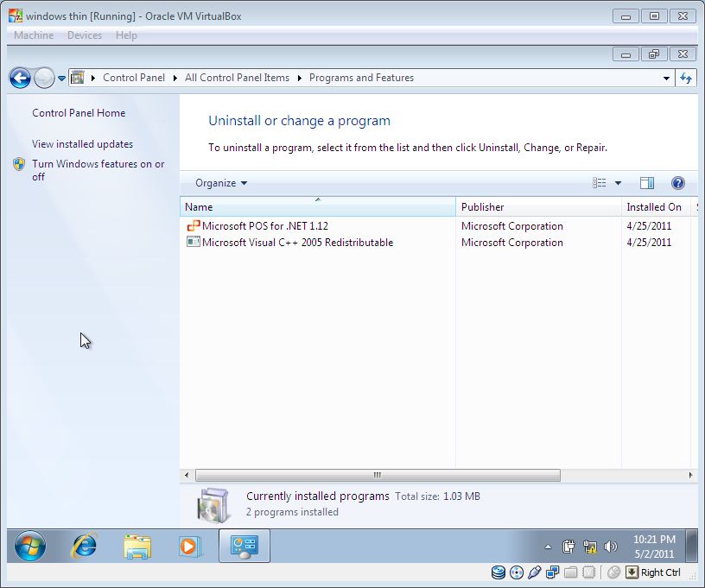
Task: Open the Organize dropdown menu
Action: click(221, 183)
